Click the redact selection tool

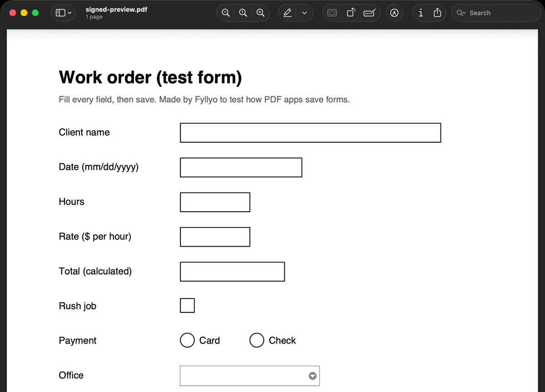(332, 13)
